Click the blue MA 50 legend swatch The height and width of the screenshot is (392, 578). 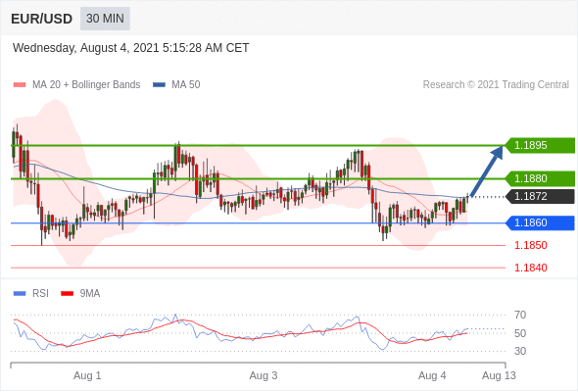click(159, 85)
